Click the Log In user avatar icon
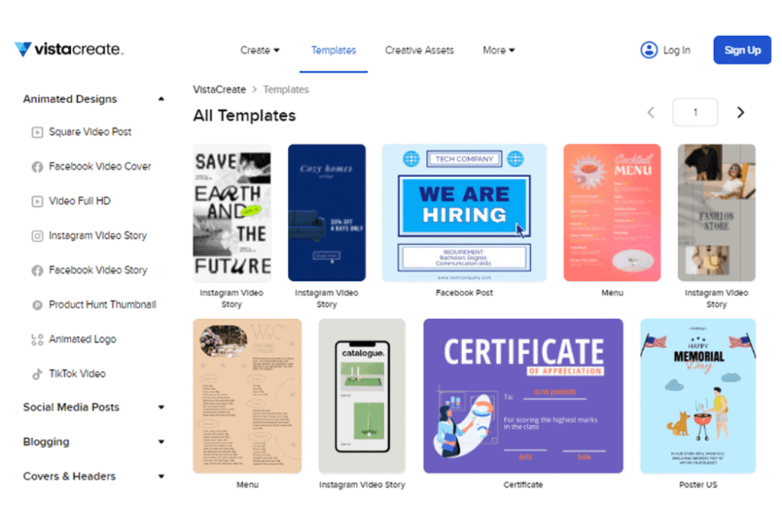The height and width of the screenshot is (532, 782). [x=648, y=50]
